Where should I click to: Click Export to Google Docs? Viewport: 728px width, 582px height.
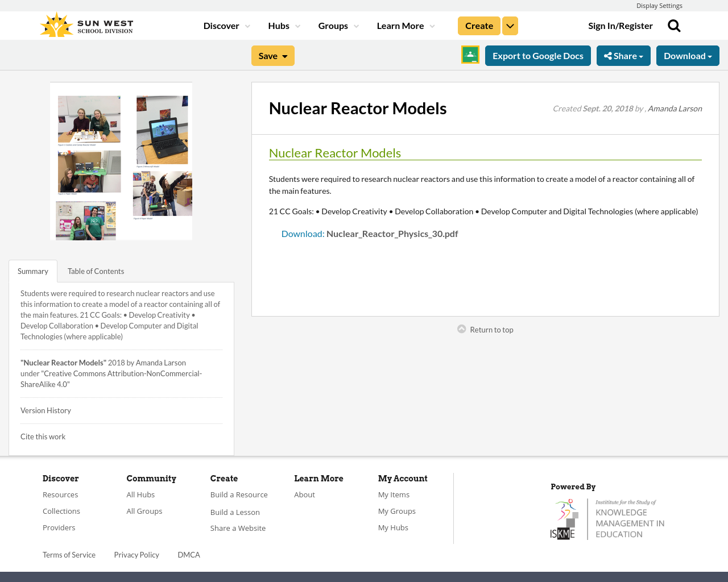pos(537,55)
